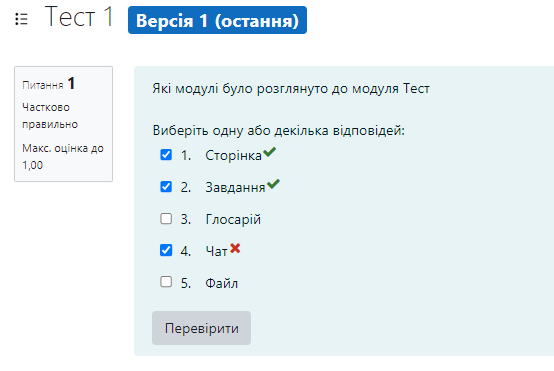Select the Завдання answer label

(x=235, y=187)
